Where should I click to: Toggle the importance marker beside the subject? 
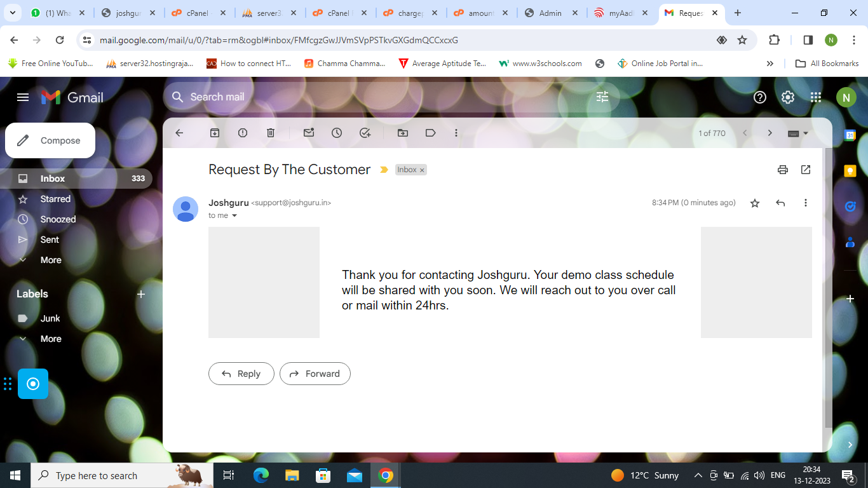(x=384, y=170)
